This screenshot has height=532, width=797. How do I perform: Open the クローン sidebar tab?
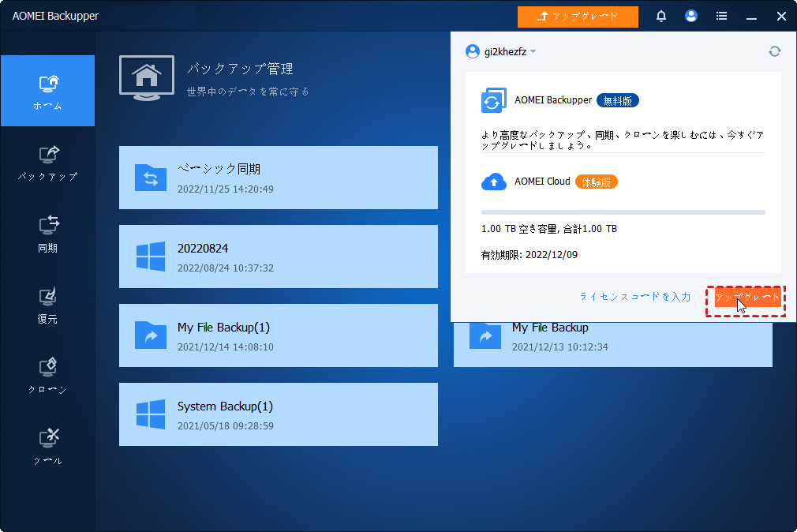point(48,377)
